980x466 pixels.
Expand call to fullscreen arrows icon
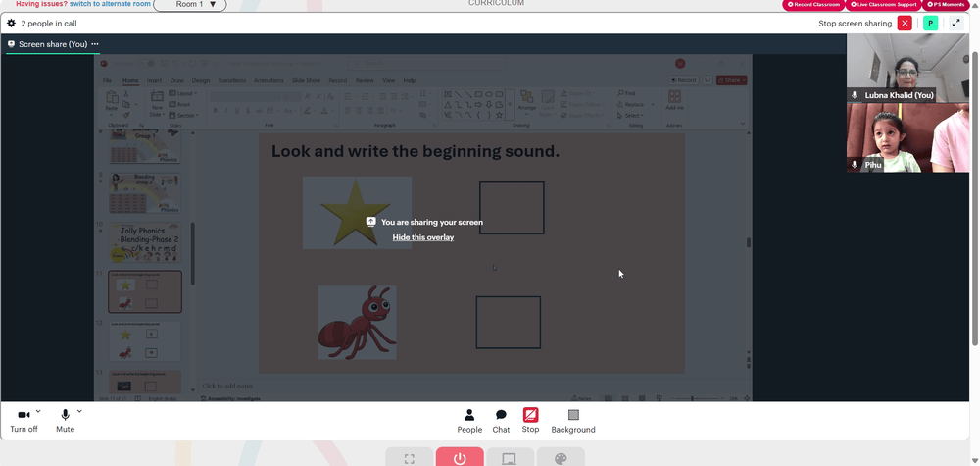pos(955,24)
